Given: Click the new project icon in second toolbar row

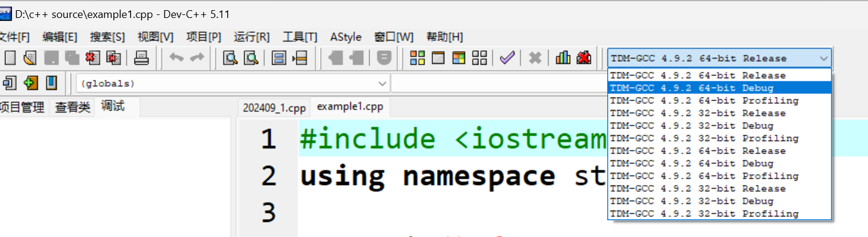Looking at the screenshot, I should (10, 82).
